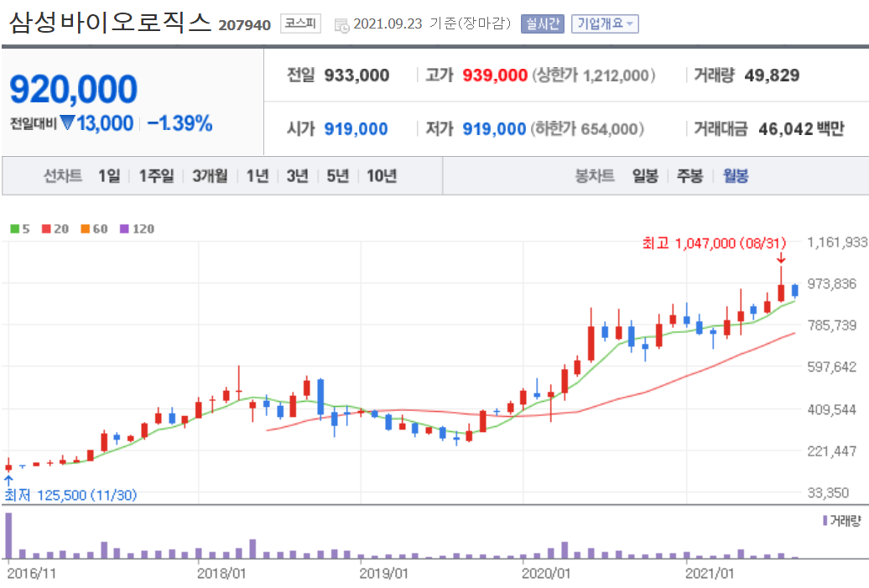Click the calendar icon beside 2021.09.23
869x588 pixels.
tap(342, 25)
